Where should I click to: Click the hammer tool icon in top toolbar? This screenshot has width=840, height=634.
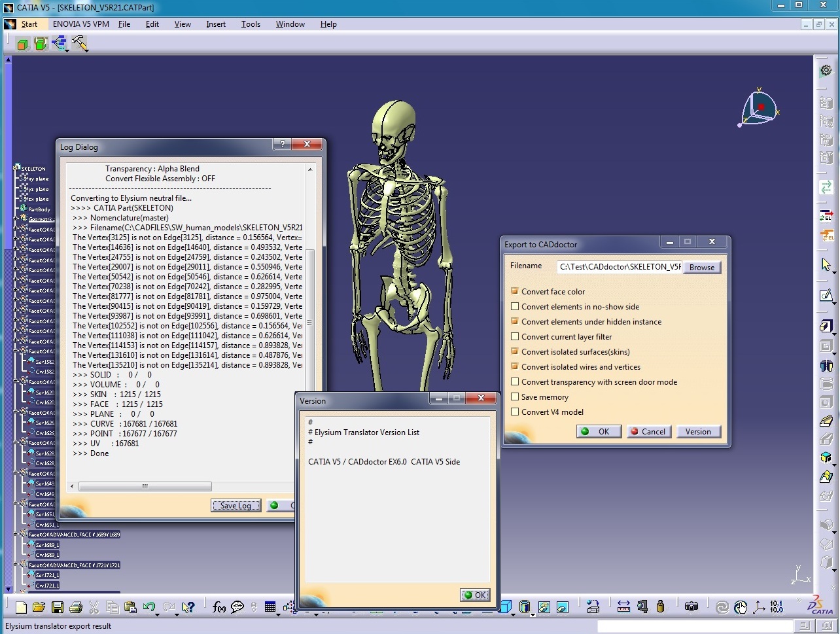point(80,44)
